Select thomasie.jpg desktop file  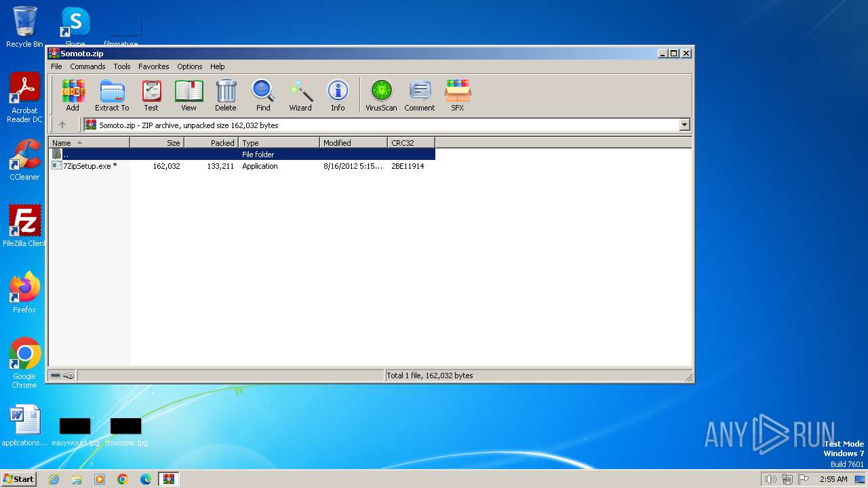126,431
